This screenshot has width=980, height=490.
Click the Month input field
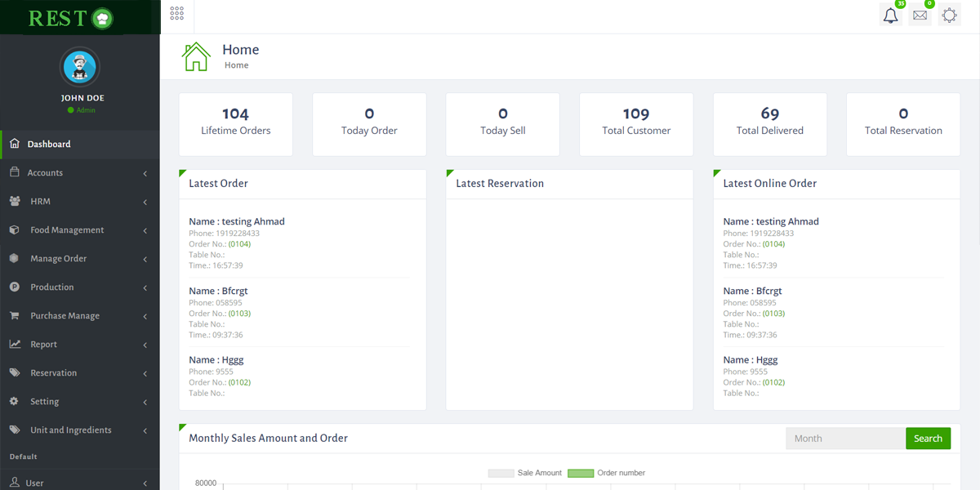[x=845, y=439]
